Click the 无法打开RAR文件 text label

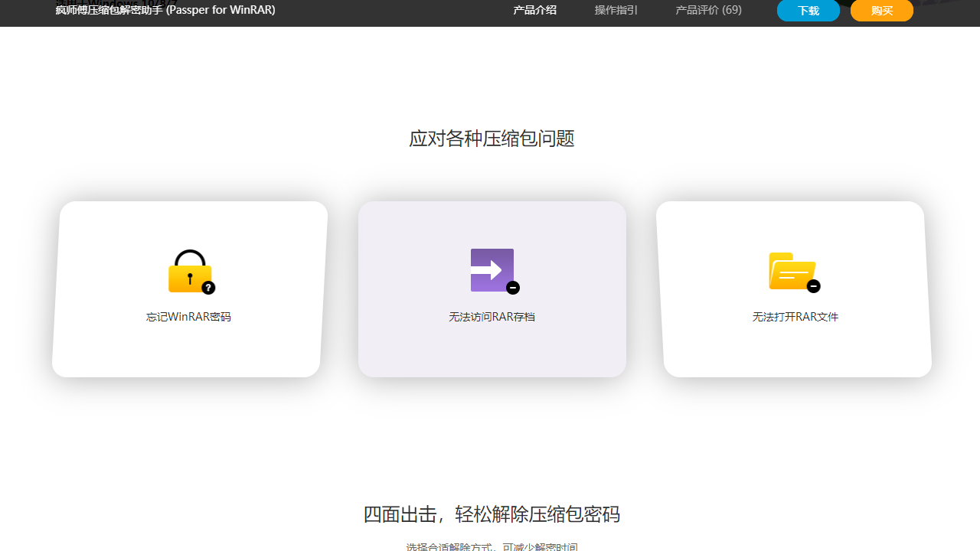[795, 316]
